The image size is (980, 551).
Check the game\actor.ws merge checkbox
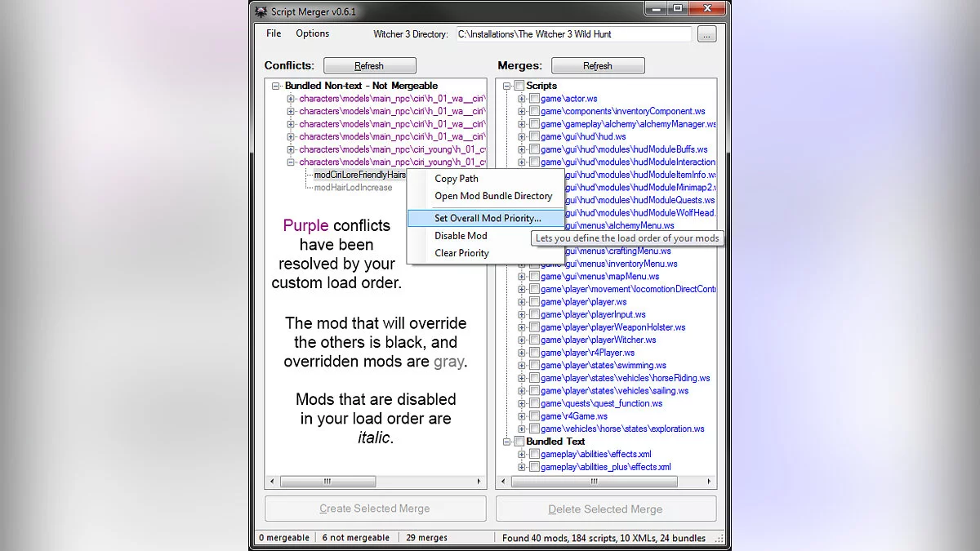click(534, 99)
